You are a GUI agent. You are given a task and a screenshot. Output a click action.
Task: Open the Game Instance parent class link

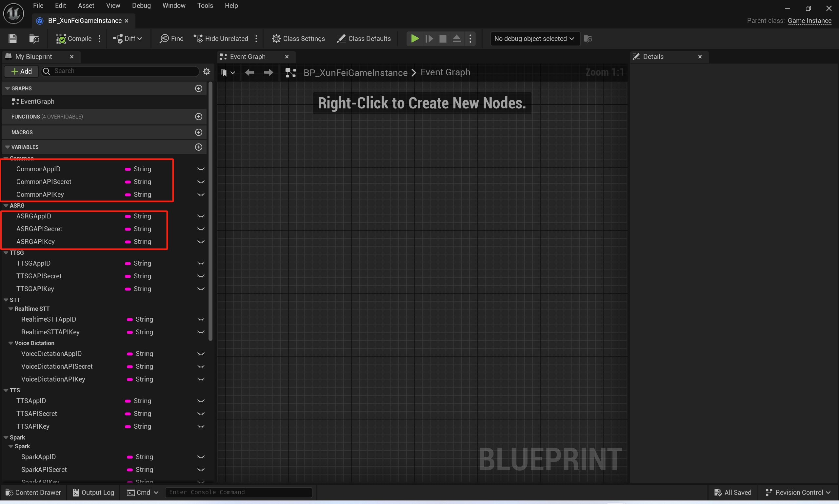click(x=809, y=21)
